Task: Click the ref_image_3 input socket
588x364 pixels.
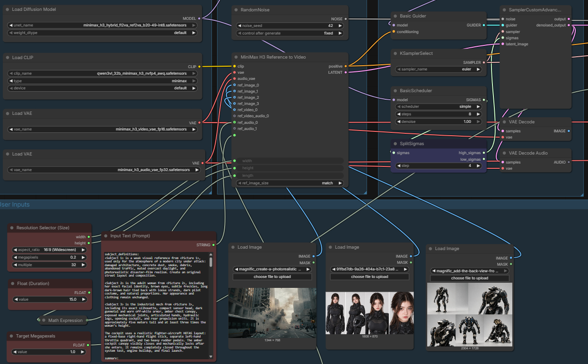Action: [234, 104]
